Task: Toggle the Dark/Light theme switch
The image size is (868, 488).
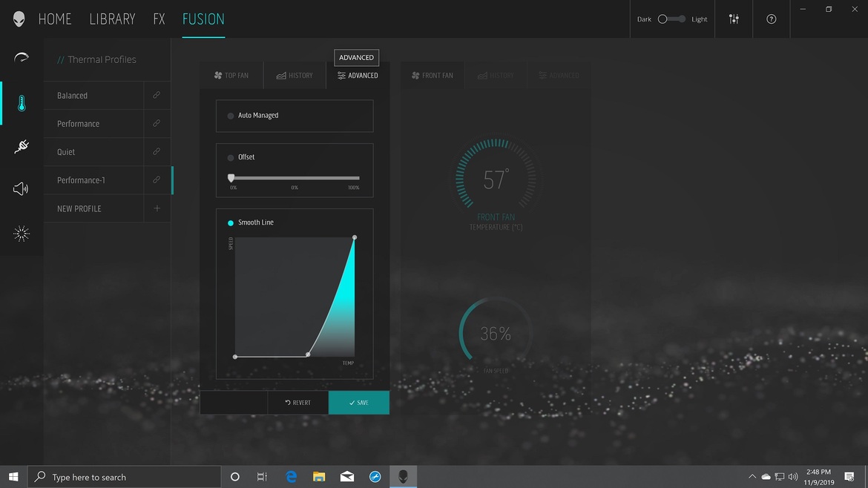Action: click(671, 19)
